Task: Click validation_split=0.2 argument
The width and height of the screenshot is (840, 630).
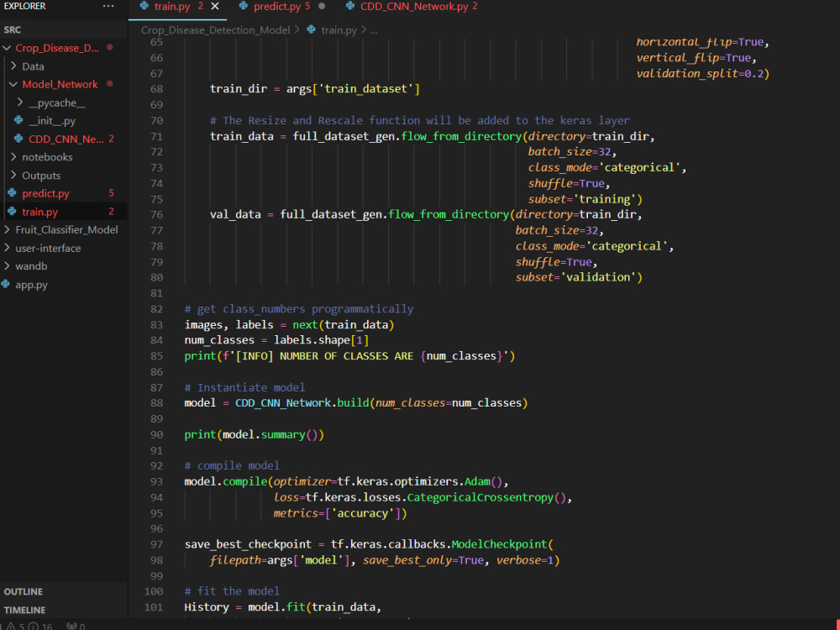Action: 701,73
